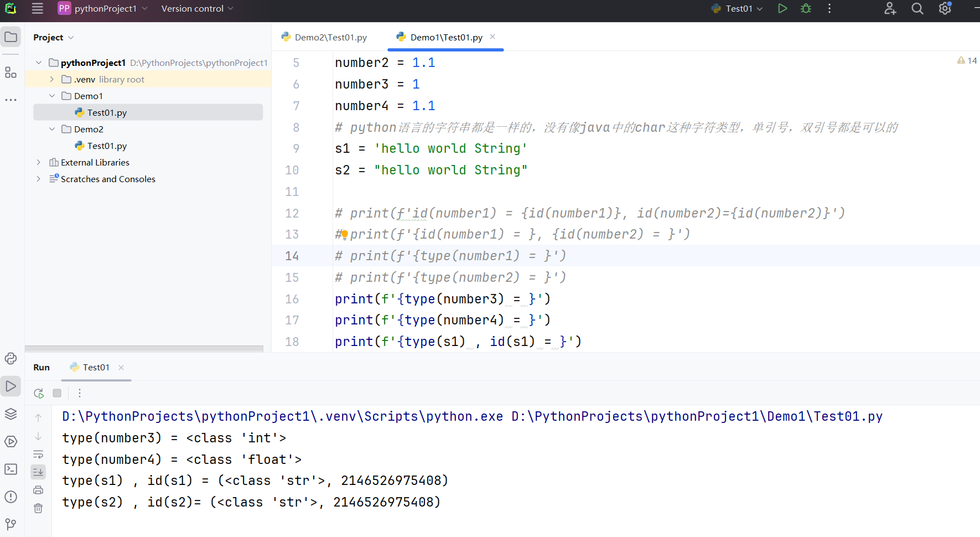980x537 pixels.
Task: Open the Problems tool window
Action: point(11,497)
